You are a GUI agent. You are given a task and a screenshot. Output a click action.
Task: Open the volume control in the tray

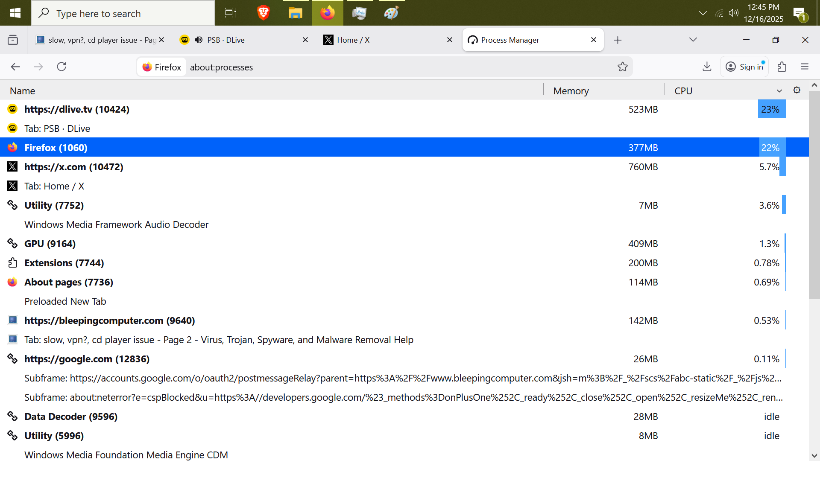point(734,13)
